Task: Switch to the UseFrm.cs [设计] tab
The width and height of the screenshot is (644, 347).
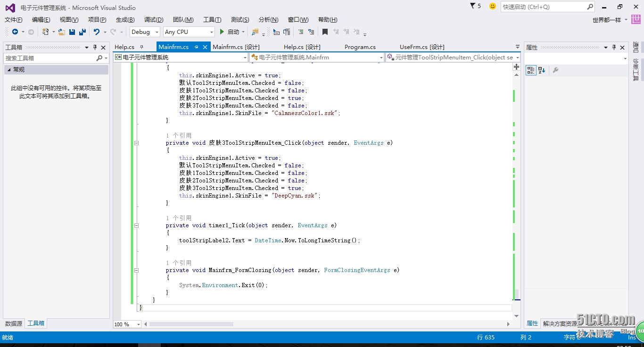Action: coord(422,47)
